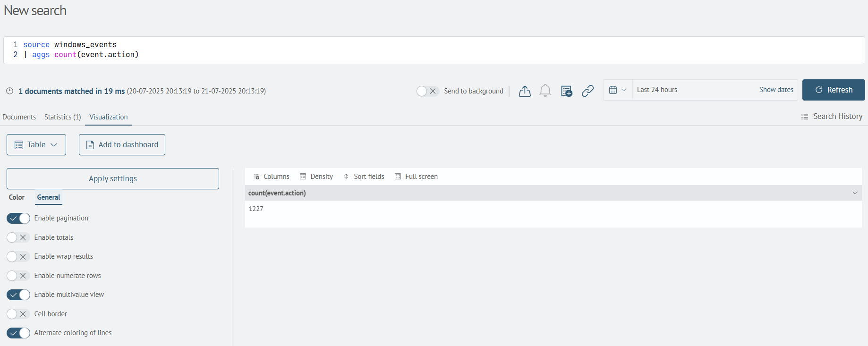Click the save search icon with plus
868x346 pixels.
[x=567, y=91]
